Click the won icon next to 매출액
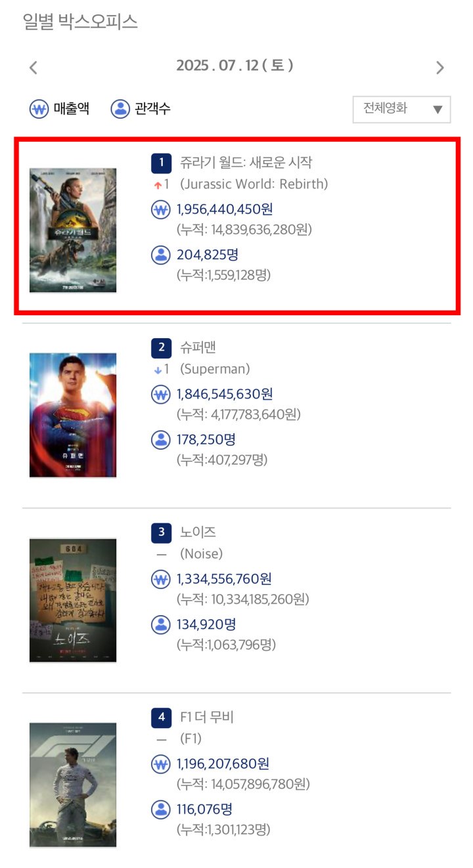 coord(39,108)
